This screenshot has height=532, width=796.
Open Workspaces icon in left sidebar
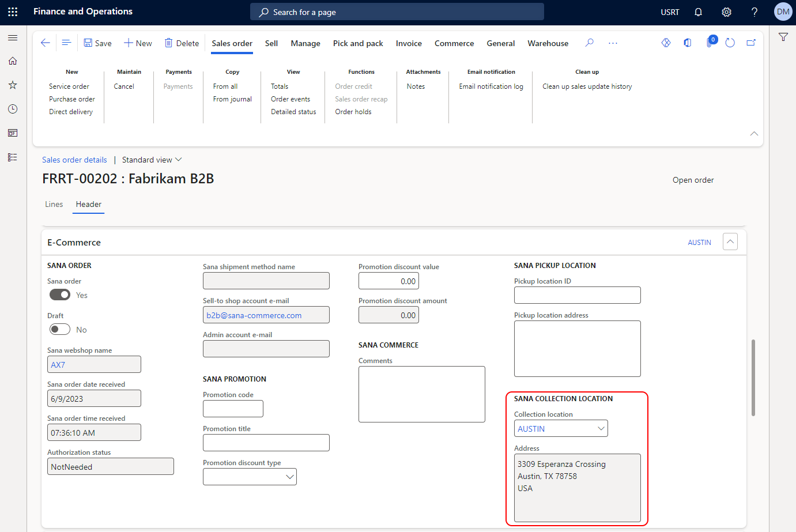coord(13,133)
